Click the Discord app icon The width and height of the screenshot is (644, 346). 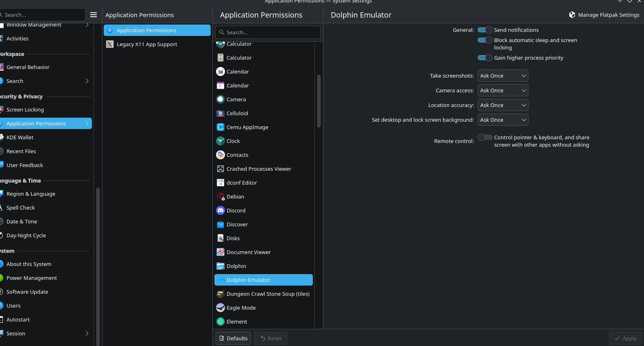click(x=221, y=210)
